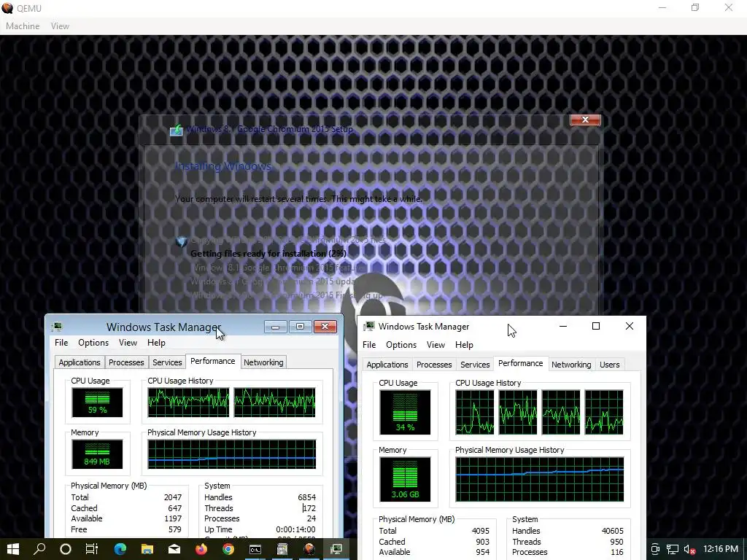This screenshot has width=747, height=560.
Task: Click the Meet Now tray icon
Action: point(655,549)
